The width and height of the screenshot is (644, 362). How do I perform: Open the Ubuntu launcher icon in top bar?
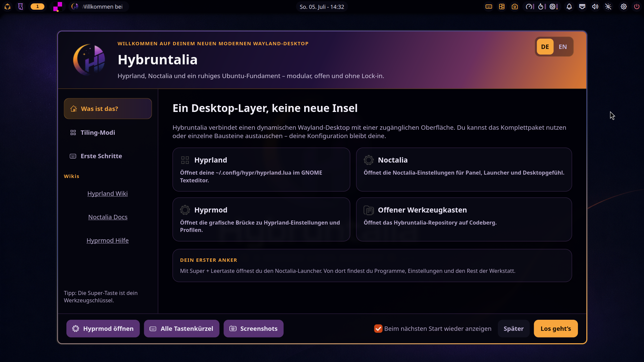[7, 7]
